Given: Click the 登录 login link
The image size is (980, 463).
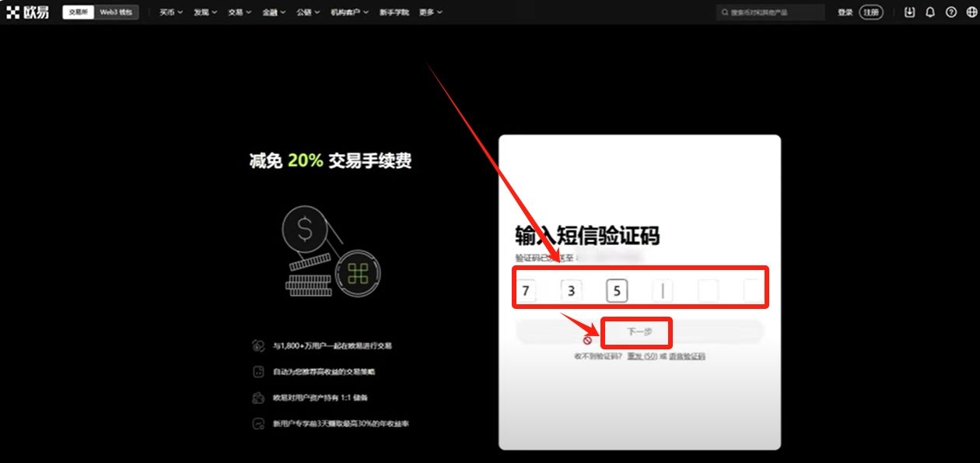Looking at the screenshot, I should (x=845, y=12).
